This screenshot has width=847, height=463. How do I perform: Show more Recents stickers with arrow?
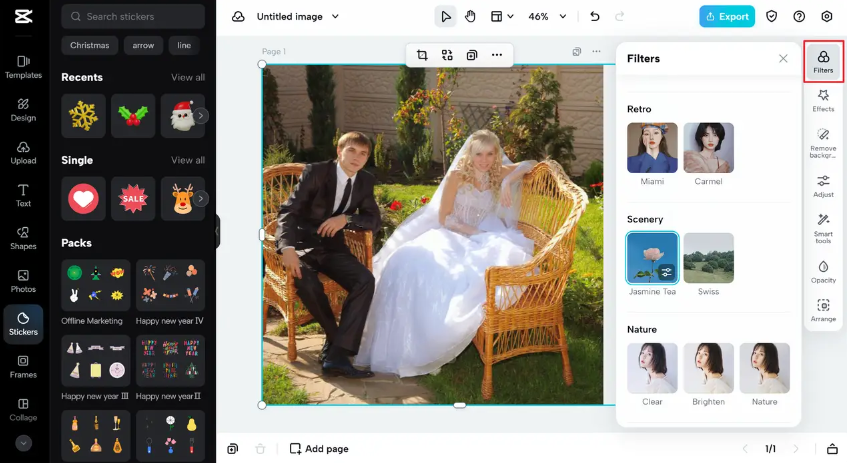point(200,116)
